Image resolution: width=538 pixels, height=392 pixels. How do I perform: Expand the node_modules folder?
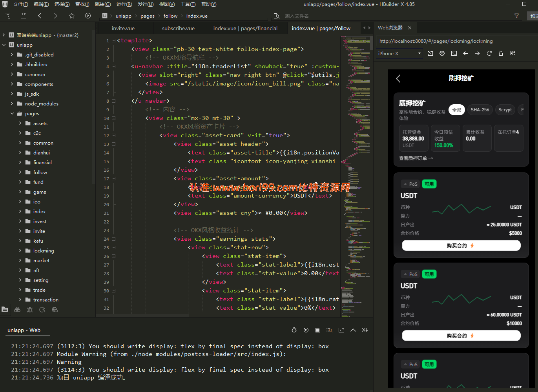point(12,103)
